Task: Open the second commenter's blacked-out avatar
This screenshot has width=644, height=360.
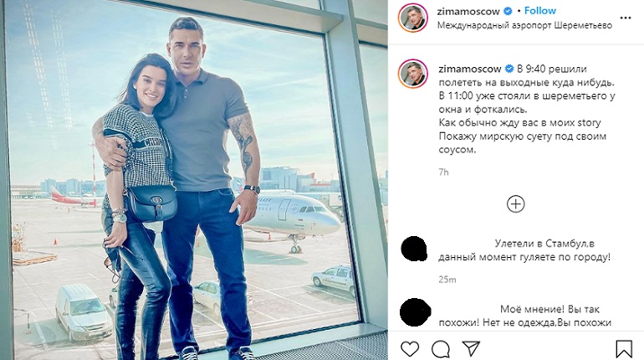Action: pyautogui.click(x=415, y=312)
